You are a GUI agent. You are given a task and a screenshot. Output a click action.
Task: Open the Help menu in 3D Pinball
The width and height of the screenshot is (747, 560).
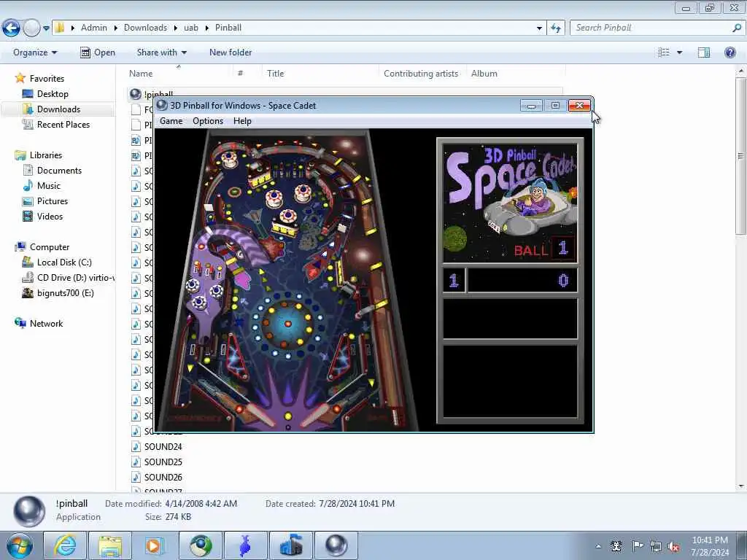(x=242, y=121)
